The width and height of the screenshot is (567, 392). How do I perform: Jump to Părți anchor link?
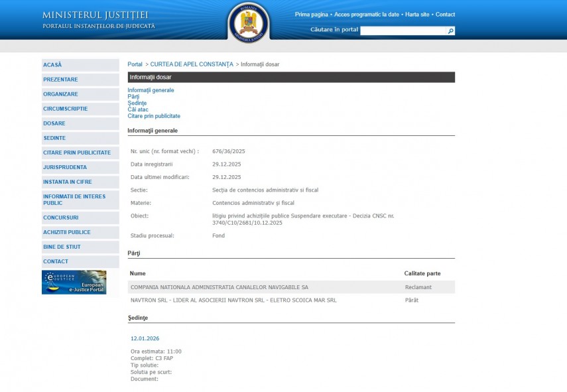133,97
